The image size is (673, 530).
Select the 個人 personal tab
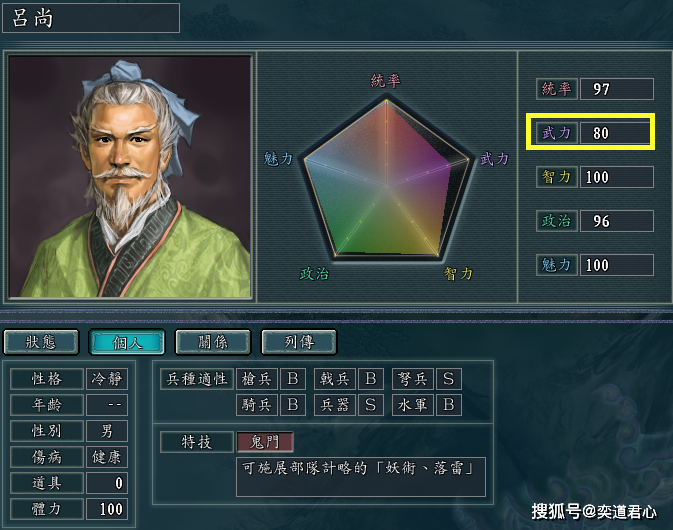coord(127,342)
